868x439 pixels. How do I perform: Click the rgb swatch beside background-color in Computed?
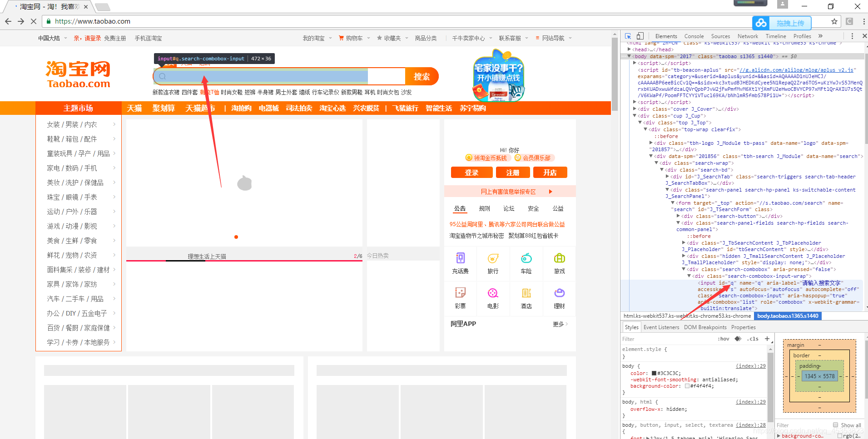pos(840,436)
